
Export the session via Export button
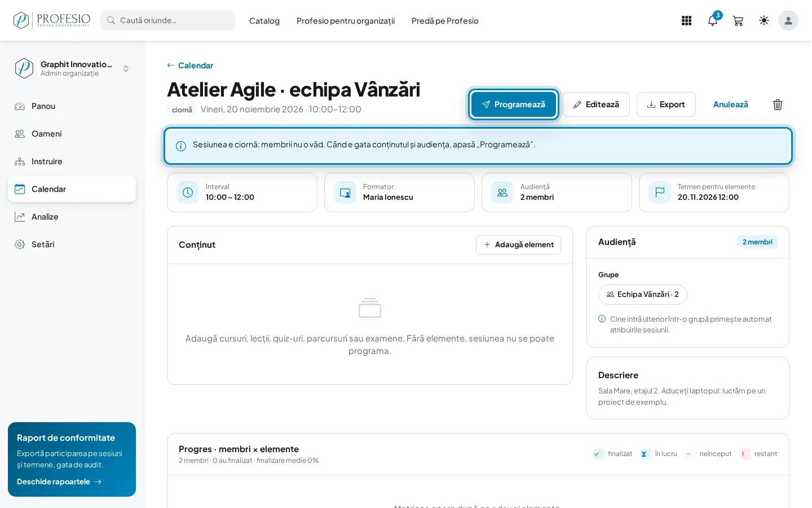(666, 104)
